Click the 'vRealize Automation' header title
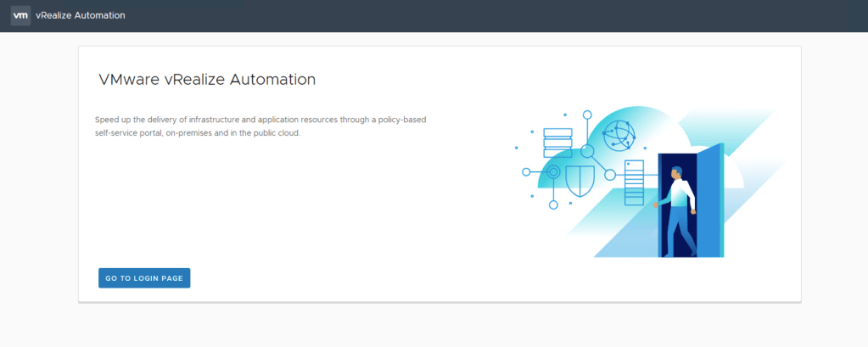The height and width of the screenshot is (347, 868). (81, 16)
